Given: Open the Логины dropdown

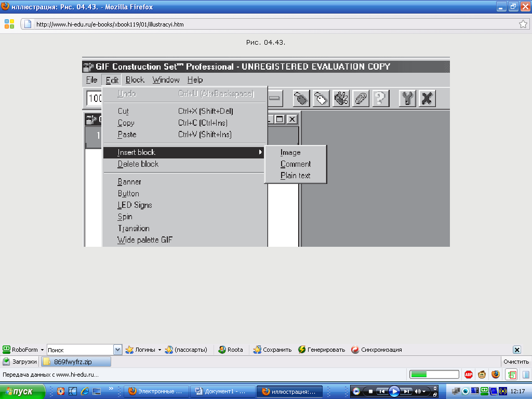Looking at the screenshot, I should pos(159,350).
